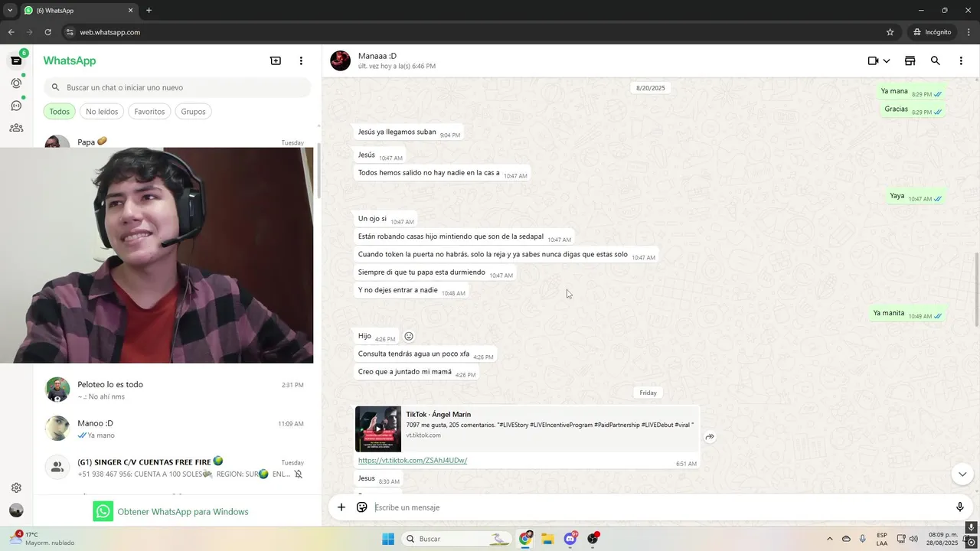Open File Explorer from taskbar
This screenshot has width=980, height=551.
click(547, 539)
